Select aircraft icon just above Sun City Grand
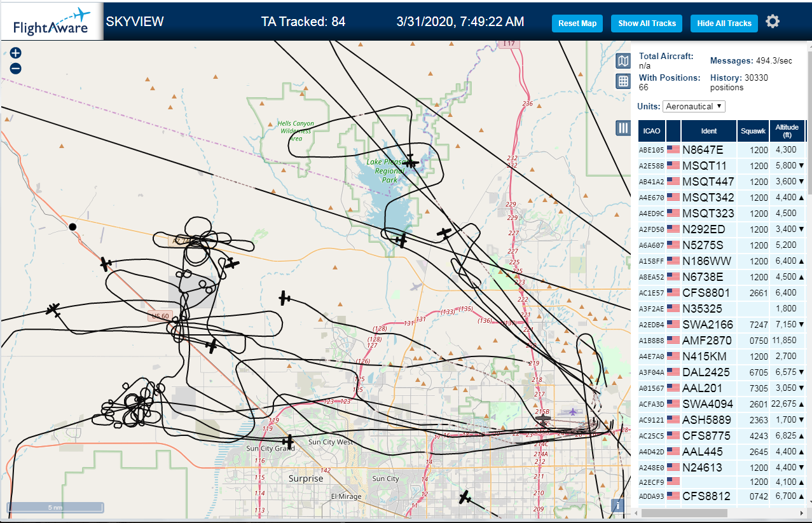 (x=289, y=440)
